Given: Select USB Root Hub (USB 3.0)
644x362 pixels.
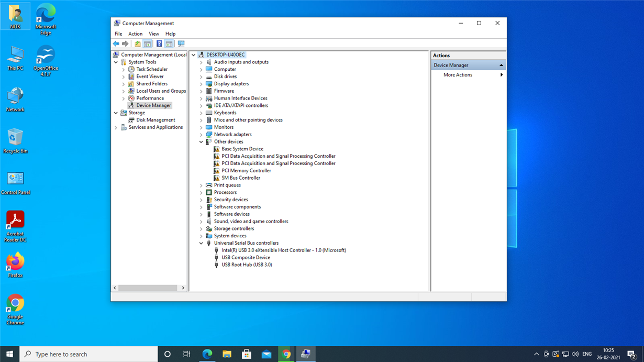Looking at the screenshot, I should (247, 265).
